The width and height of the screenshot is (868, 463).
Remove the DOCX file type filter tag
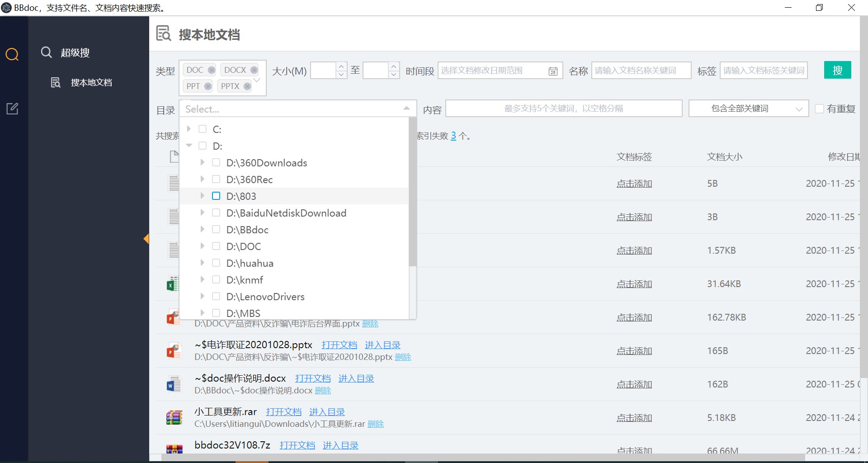pyautogui.click(x=254, y=70)
